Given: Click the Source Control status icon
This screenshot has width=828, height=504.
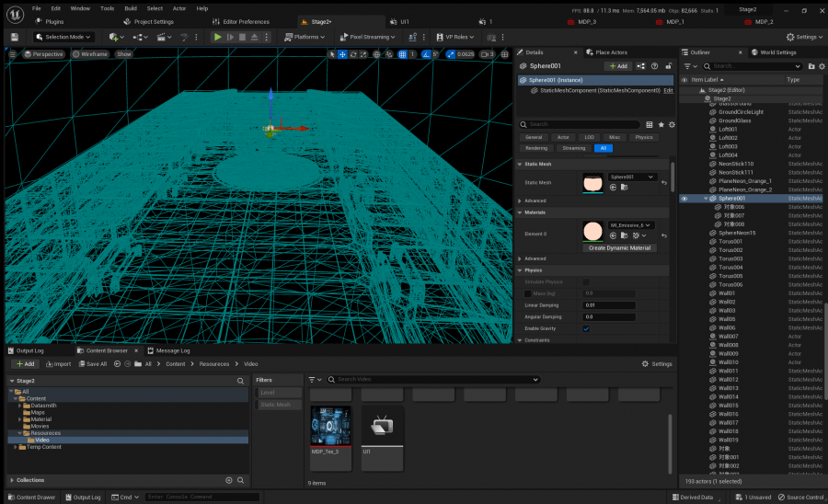Looking at the screenshot, I should 800,498.
